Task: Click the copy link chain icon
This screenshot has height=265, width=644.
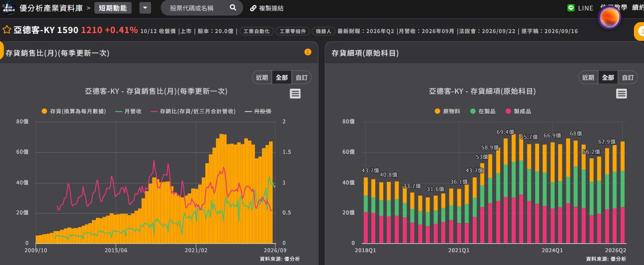Action: pyautogui.click(x=253, y=8)
